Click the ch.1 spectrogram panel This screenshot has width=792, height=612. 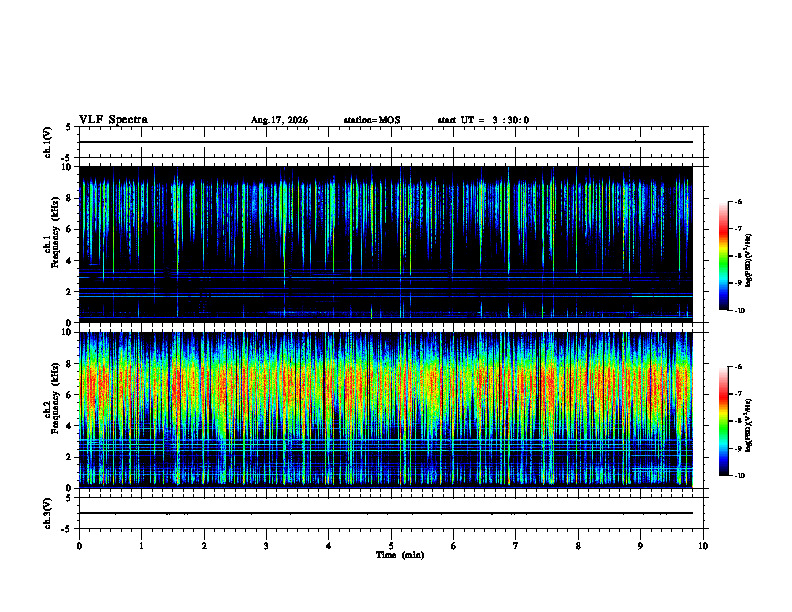point(386,244)
